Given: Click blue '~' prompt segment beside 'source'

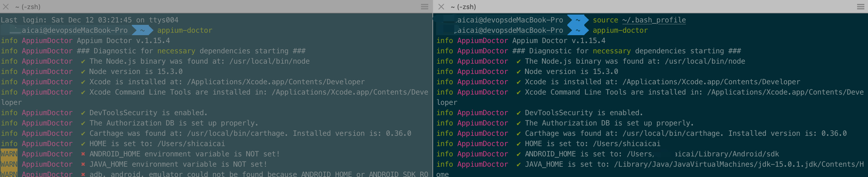Looking at the screenshot, I should [578, 20].
